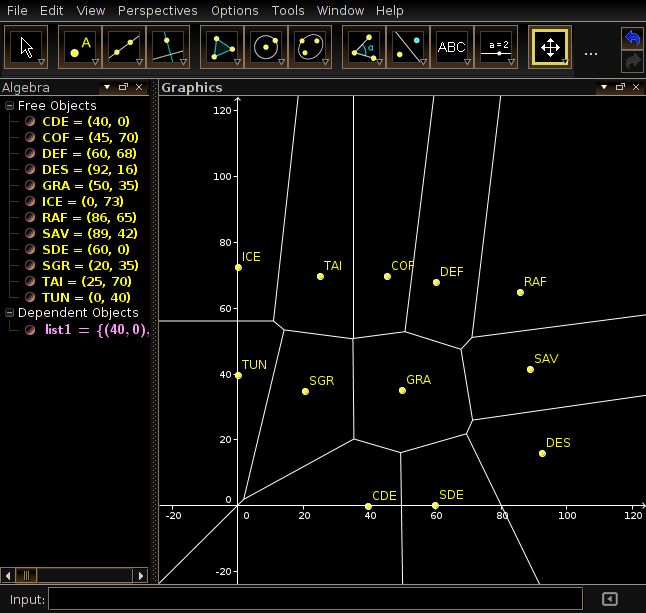Click the grey Redo arrow
Image resolution: width=646 pixels, height=613 pixels.
coord(632,62)
